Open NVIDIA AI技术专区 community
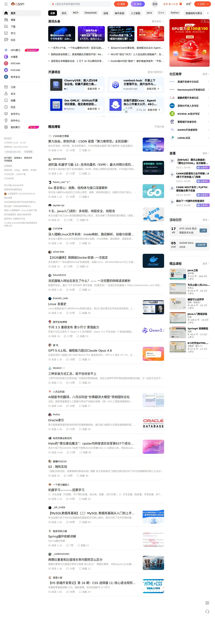The width and height of the screenshot is (215, 644). coord(190,114)
